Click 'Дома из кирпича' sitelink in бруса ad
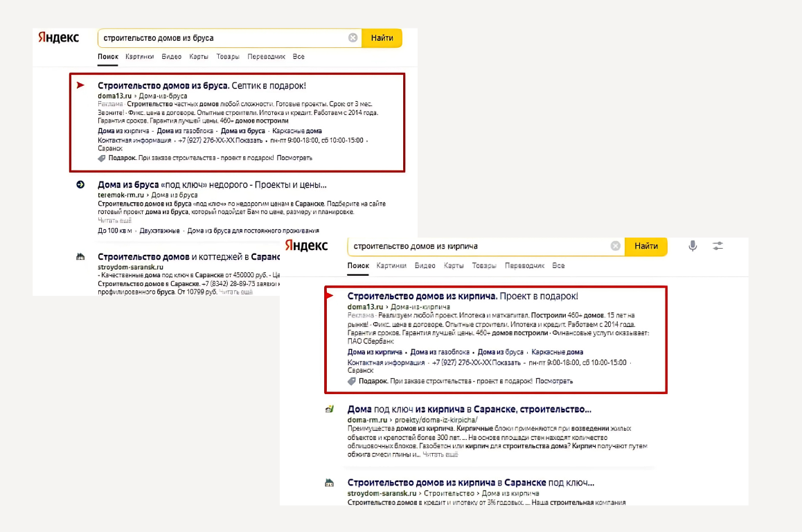The image size is (802, 532). click(123, 131)
